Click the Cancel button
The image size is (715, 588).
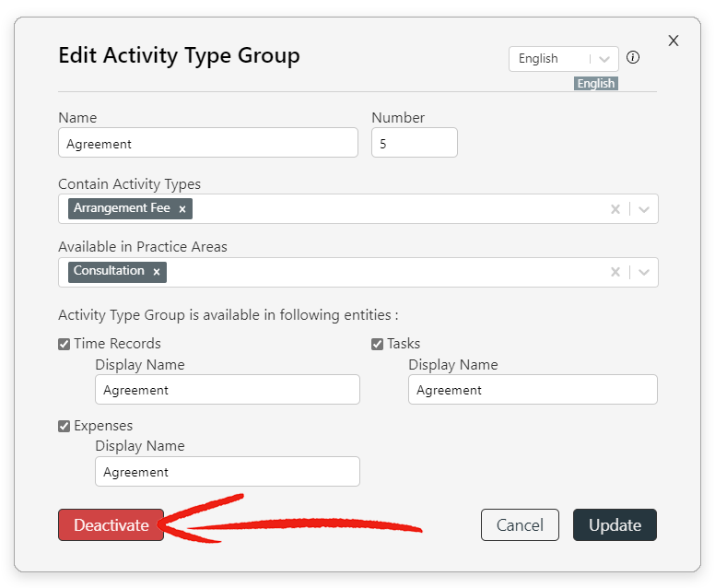coord(520,524)
